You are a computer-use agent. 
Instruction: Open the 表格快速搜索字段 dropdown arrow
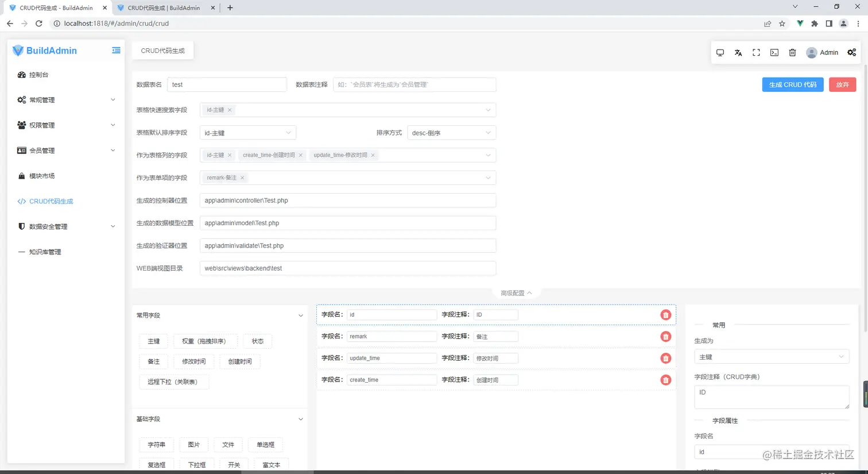[x=488, y=110]
